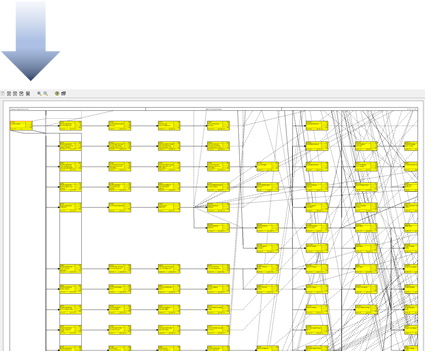Select the top node in the fourth column
This screenshot has height=362, width=434.
click(x=169, y=126)
